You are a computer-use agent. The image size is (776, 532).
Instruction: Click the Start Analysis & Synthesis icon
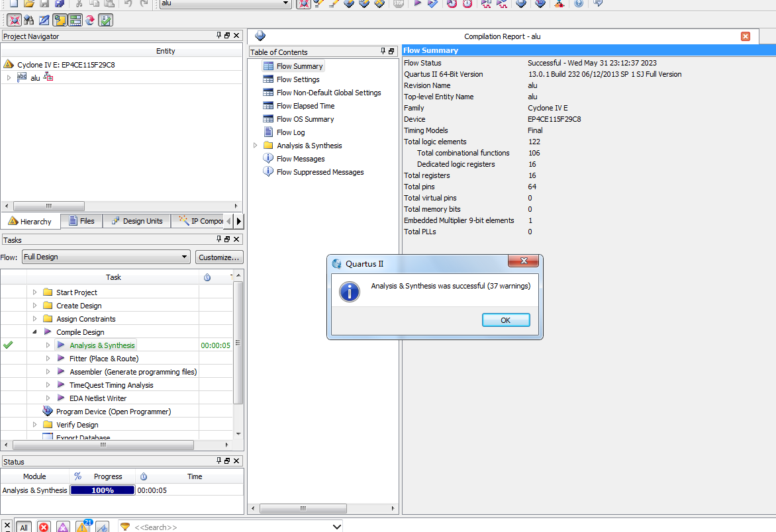pos(432,3)
